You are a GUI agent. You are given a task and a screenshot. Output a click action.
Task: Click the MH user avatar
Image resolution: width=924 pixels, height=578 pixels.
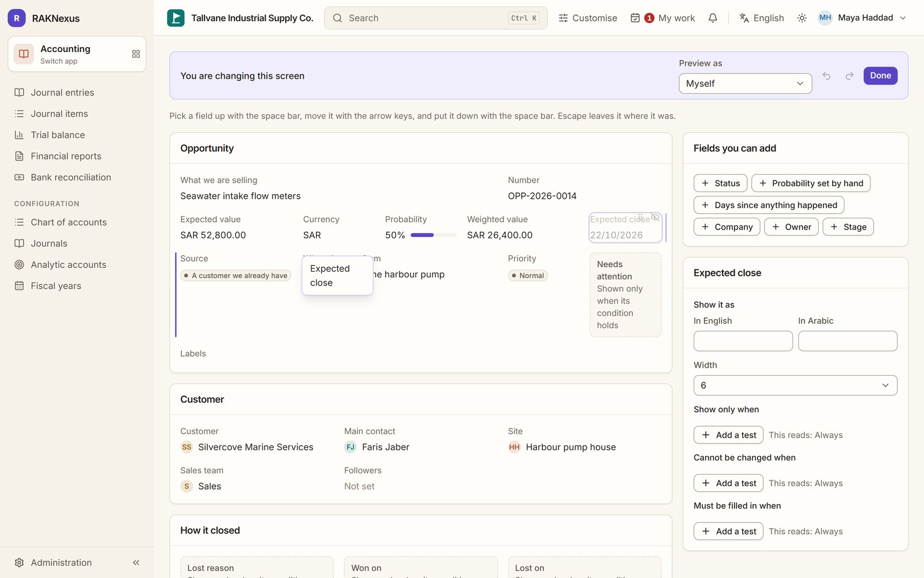coord(825,18)
